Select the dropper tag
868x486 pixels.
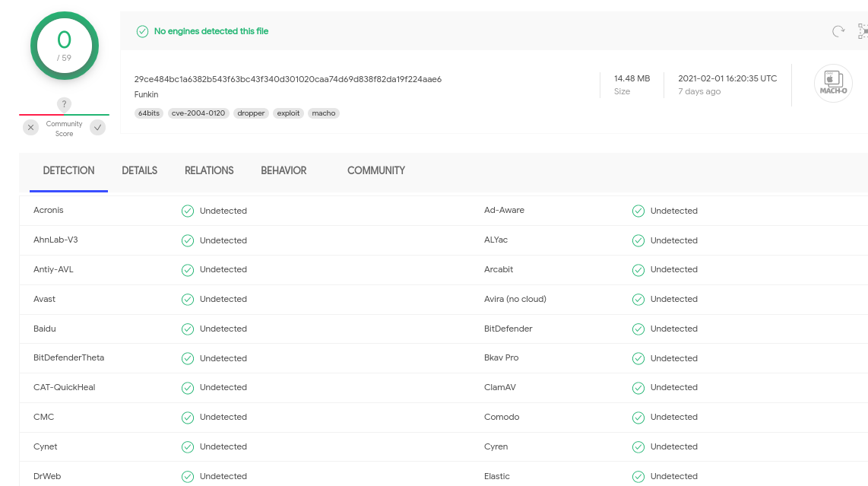251,113
